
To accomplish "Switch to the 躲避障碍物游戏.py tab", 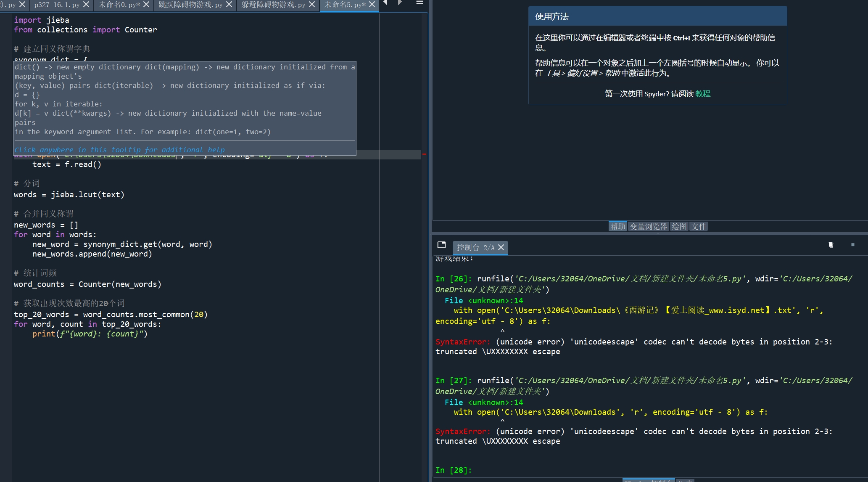I will click(x=273, y=5).
